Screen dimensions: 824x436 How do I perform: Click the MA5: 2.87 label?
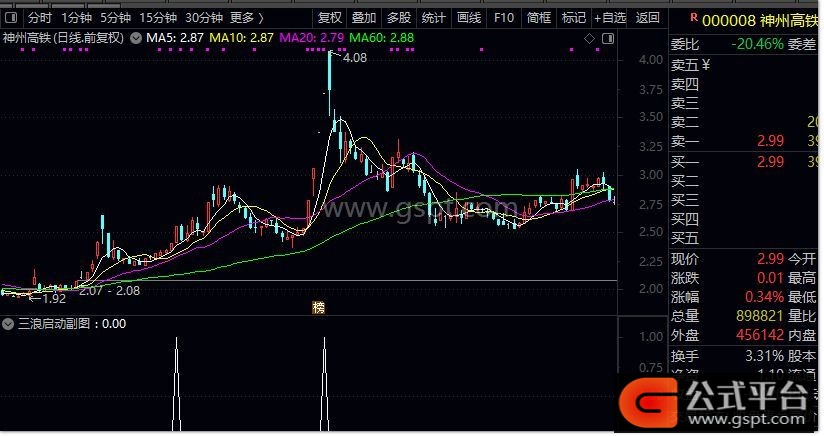tap(174, 38)
